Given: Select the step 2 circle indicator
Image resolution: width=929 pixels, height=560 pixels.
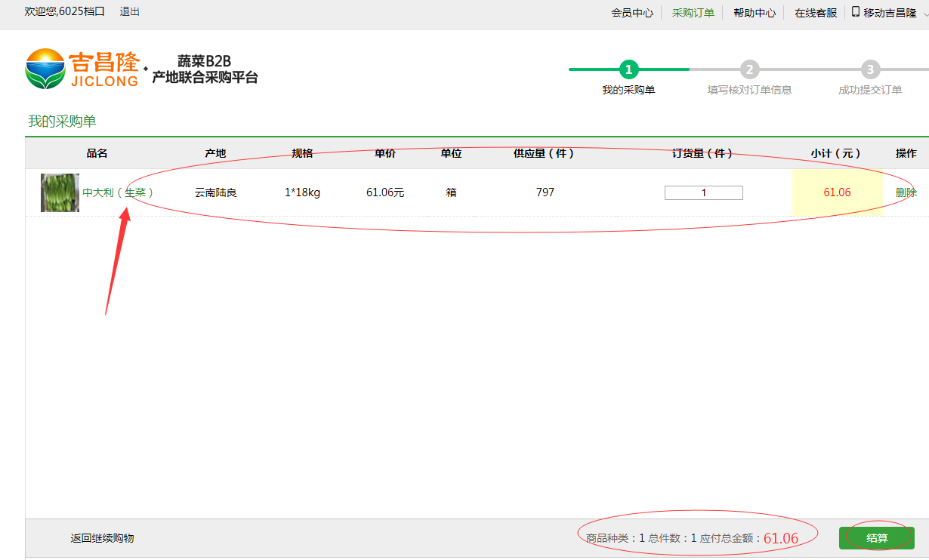Looking at the screenshot, I should [x=749, y=69].
